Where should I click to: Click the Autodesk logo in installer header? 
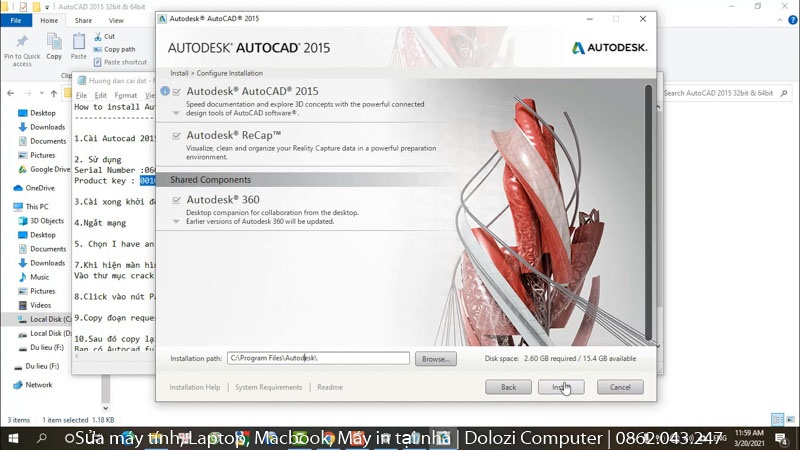[609, 47]
